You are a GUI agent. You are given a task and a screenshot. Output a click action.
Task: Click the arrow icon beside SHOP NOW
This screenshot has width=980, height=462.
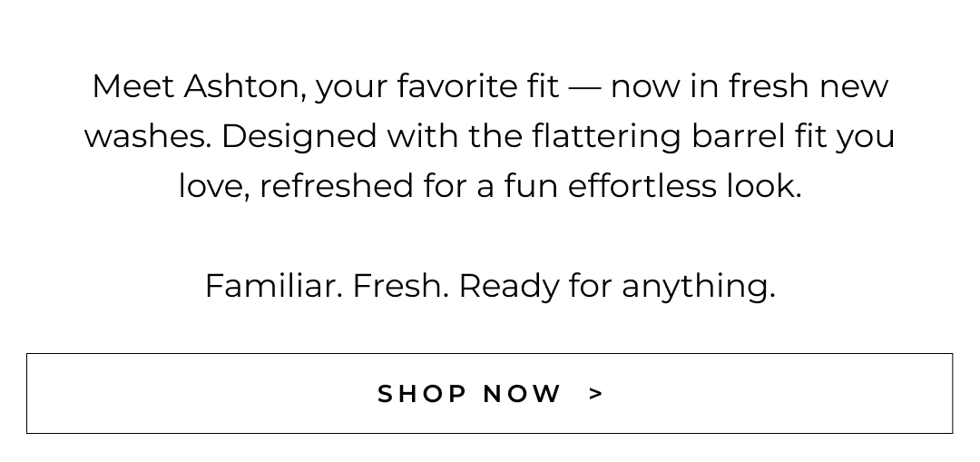[596, 394]
